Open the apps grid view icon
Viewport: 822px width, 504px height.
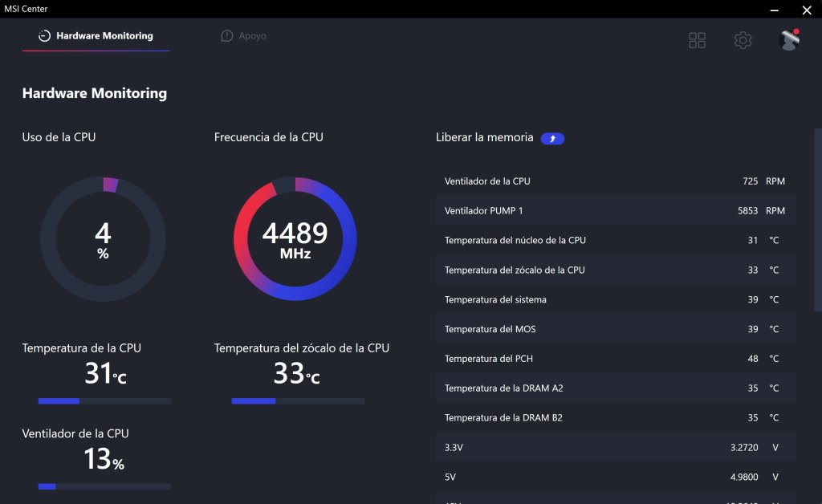pyautogui.click(x=697, y=40)
